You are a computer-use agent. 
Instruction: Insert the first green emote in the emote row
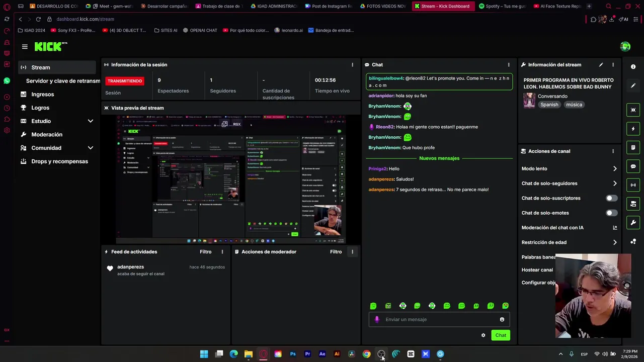tap(373, 306)
